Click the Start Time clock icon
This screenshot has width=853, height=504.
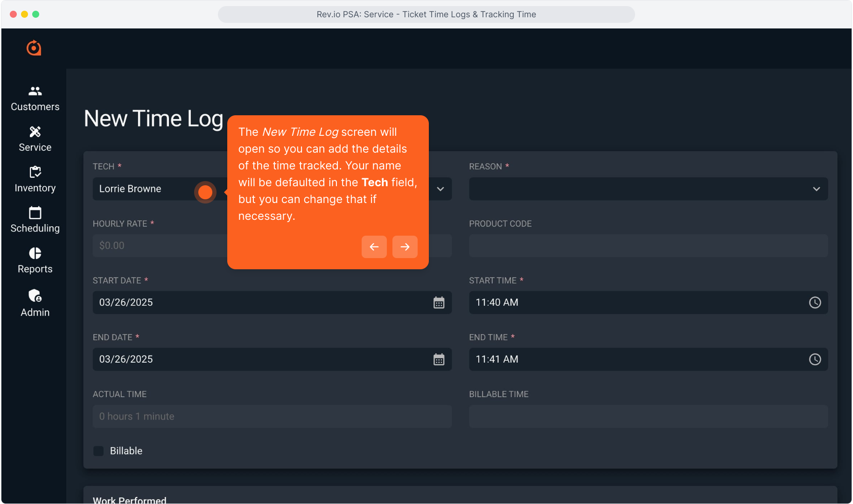coord(815,303)
